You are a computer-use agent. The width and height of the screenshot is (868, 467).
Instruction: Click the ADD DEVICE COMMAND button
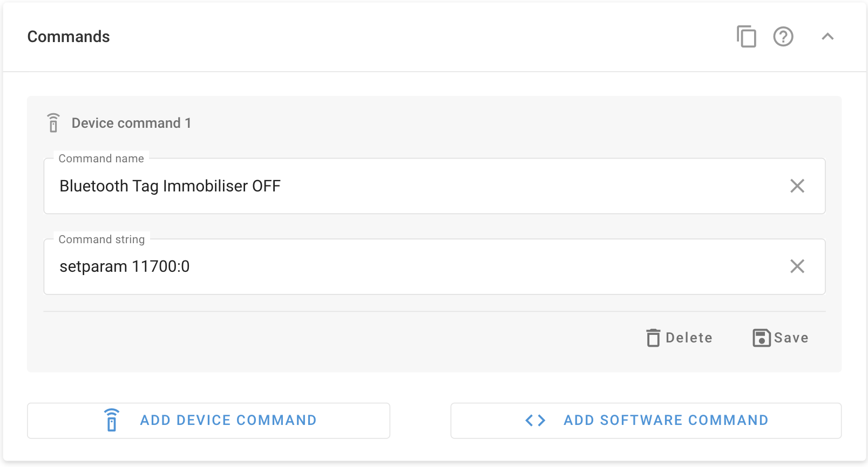[x=208, y=421]
